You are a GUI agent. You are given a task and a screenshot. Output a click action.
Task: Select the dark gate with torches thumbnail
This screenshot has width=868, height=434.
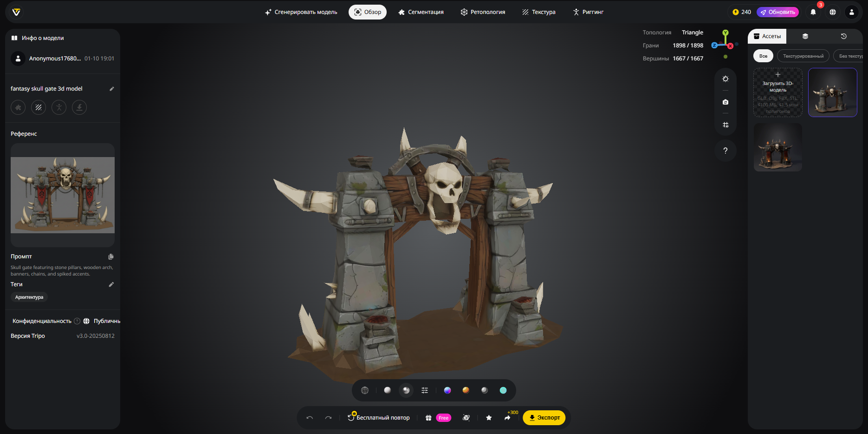778,147
